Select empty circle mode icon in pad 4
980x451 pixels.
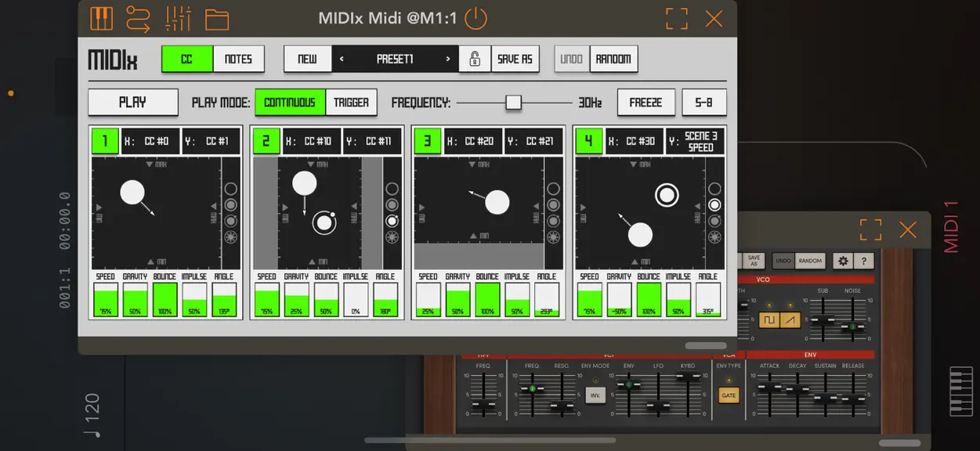pos(715,189)
